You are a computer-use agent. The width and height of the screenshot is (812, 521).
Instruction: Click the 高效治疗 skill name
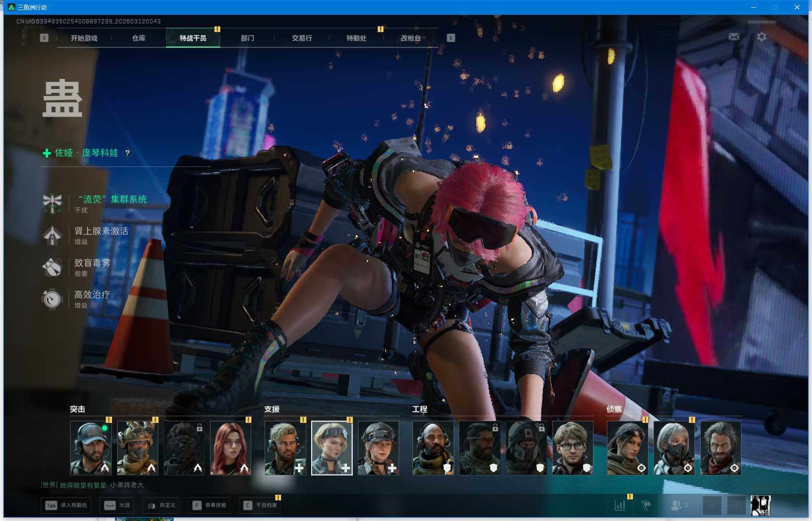click(x=92, y=295)
